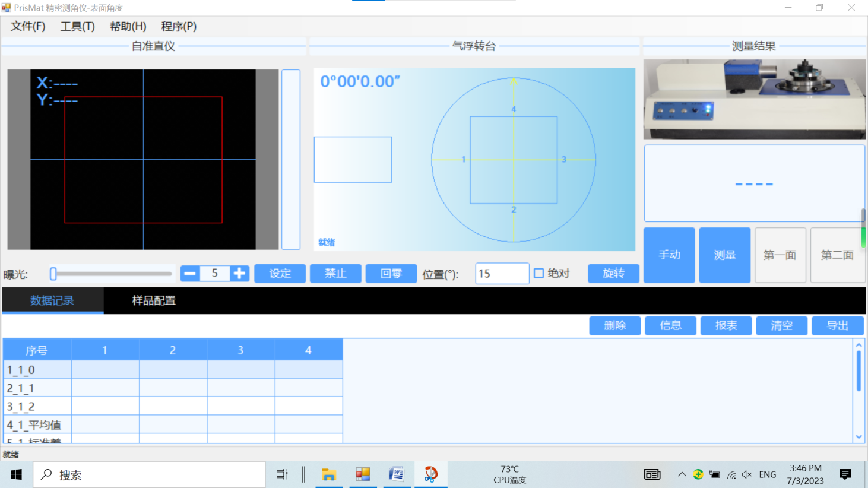Click the volume muted tray icon

747,474
